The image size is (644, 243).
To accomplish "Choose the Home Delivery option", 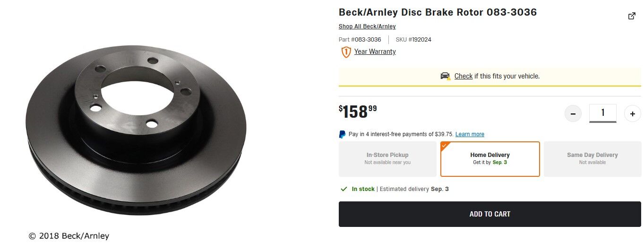I will (x=490, y=159).
